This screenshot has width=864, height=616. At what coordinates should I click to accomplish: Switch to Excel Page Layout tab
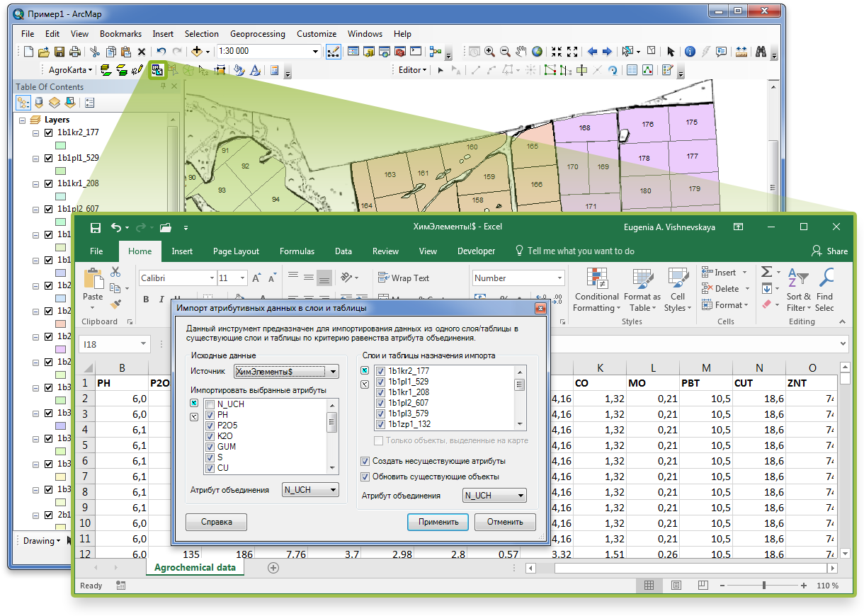click(x=236, y=251)
